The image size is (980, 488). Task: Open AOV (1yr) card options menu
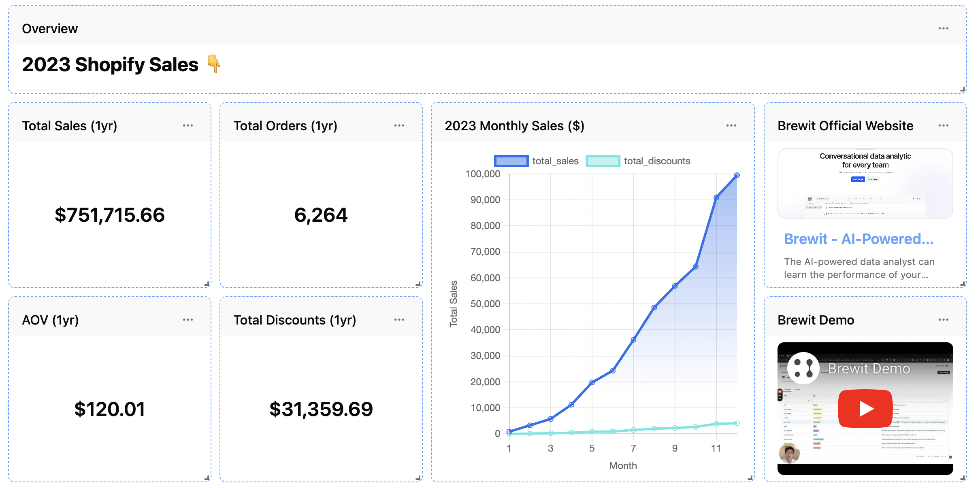(x=188, y=320)
